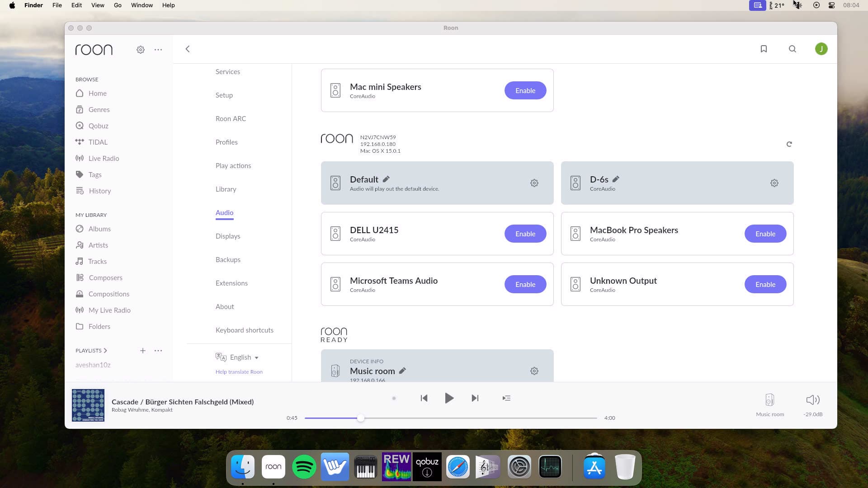This screenshot has height=488, width=868.
Task: Expand the Playlists section chevron
Action: point(105,351)
